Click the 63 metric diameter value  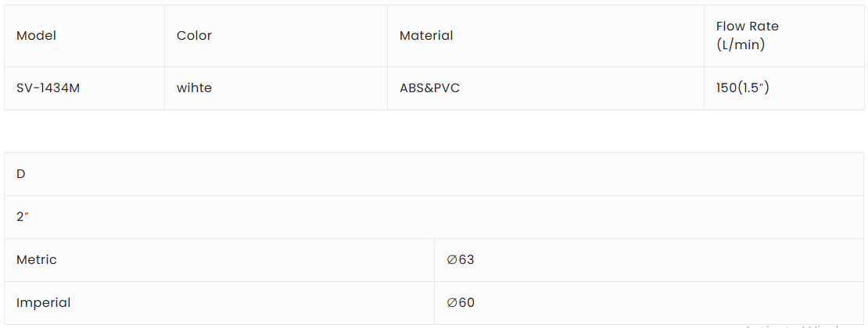(x=466, y=260)
